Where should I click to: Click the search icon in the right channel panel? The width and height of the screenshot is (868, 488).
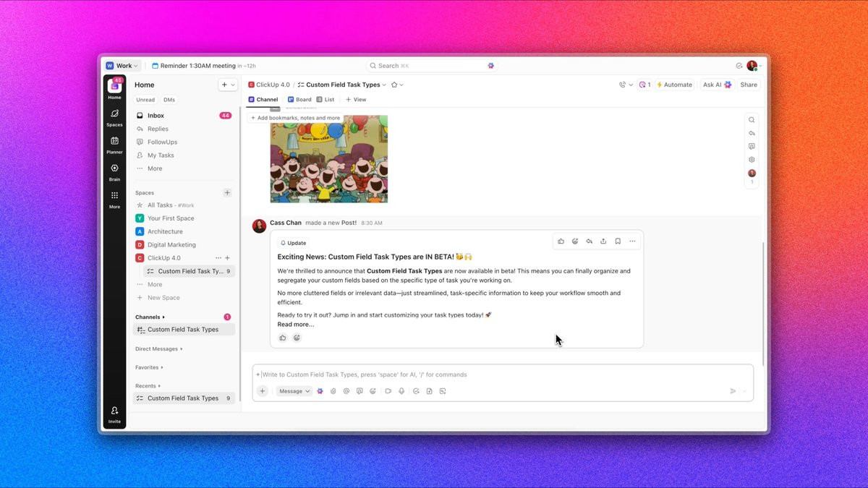(x=752, y=120)
